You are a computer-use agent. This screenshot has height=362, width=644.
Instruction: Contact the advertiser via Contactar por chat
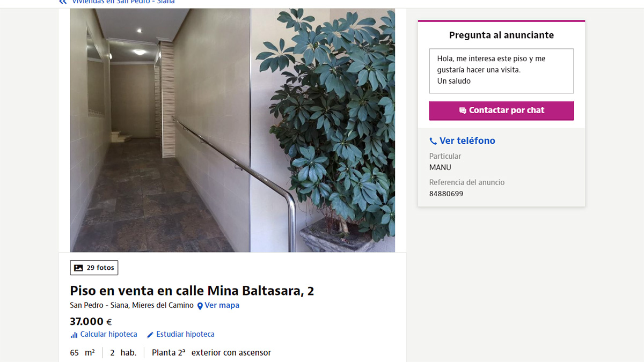point(501,110)
